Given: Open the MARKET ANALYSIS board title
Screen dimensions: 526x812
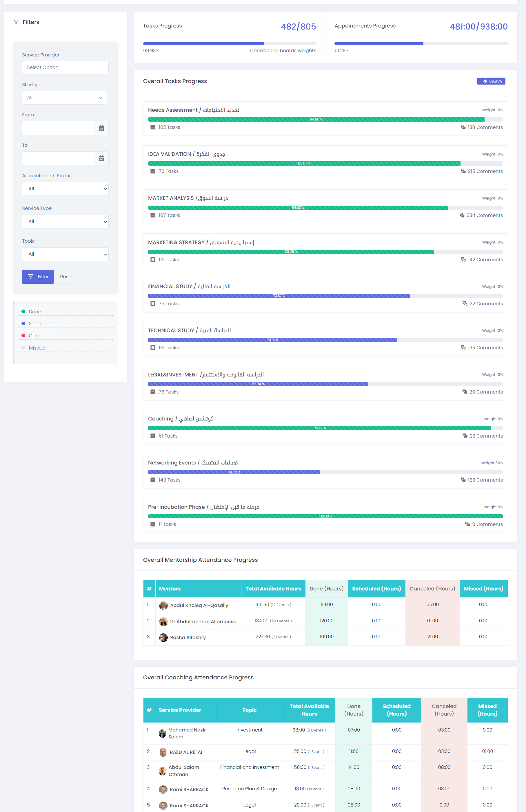Looking at the screenshot, I should click(x=188, y=198).
